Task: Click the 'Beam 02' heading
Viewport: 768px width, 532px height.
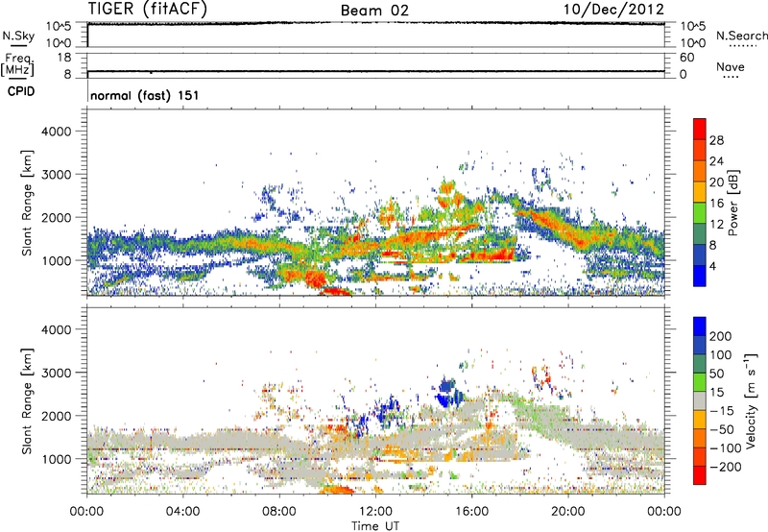Action: tap(374, 11)
